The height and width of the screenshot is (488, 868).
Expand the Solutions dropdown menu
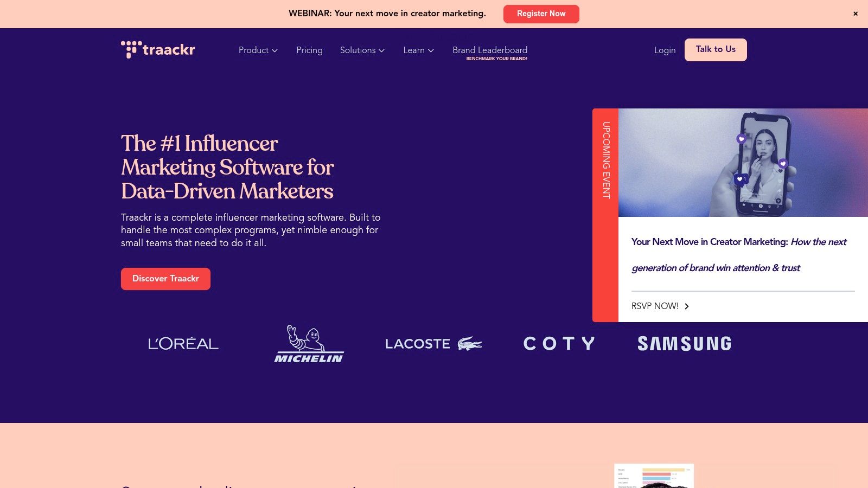point(362,50)
